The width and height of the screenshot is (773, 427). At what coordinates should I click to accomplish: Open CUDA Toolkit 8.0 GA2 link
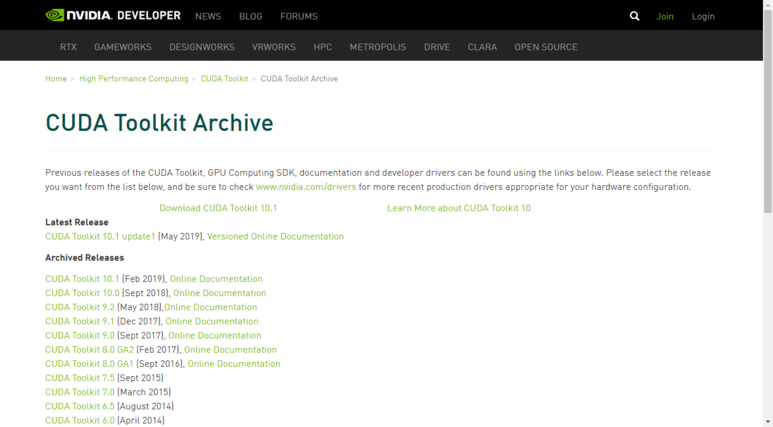[89, 350]
